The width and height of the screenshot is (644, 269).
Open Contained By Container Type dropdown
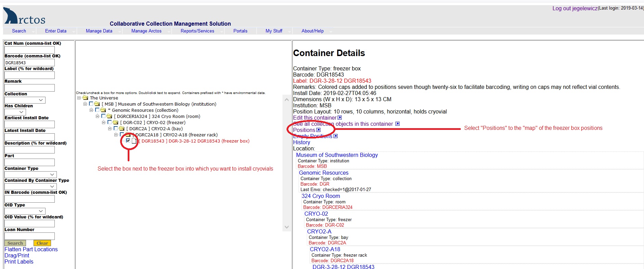point(30,187)
